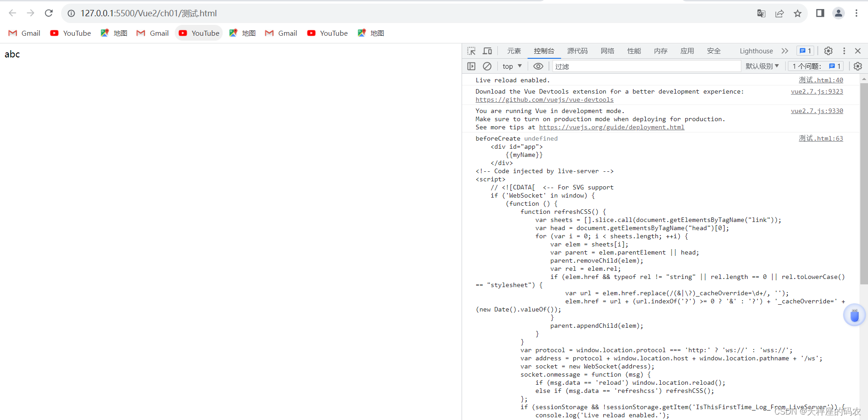
Task: Open DevTools customize three-dot menu
Action: click(x=844, y=51)
